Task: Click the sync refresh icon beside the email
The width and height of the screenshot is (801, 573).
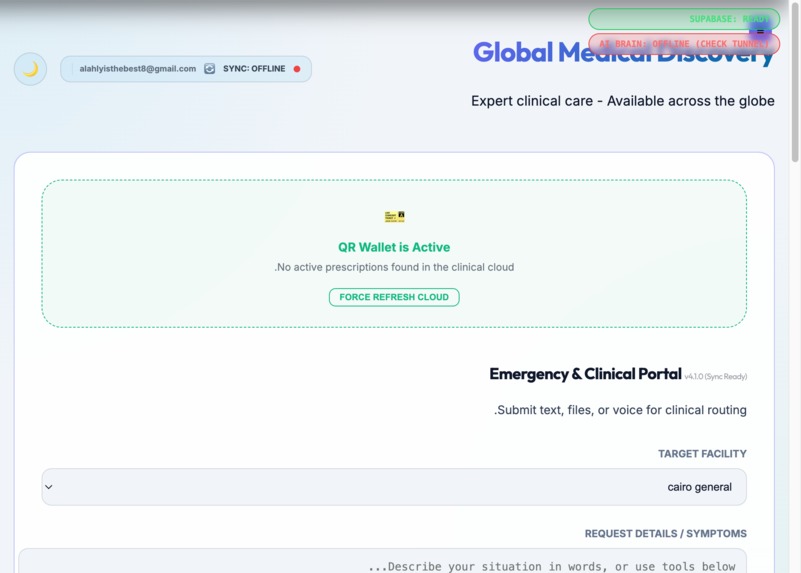Action: click(209, 68)
